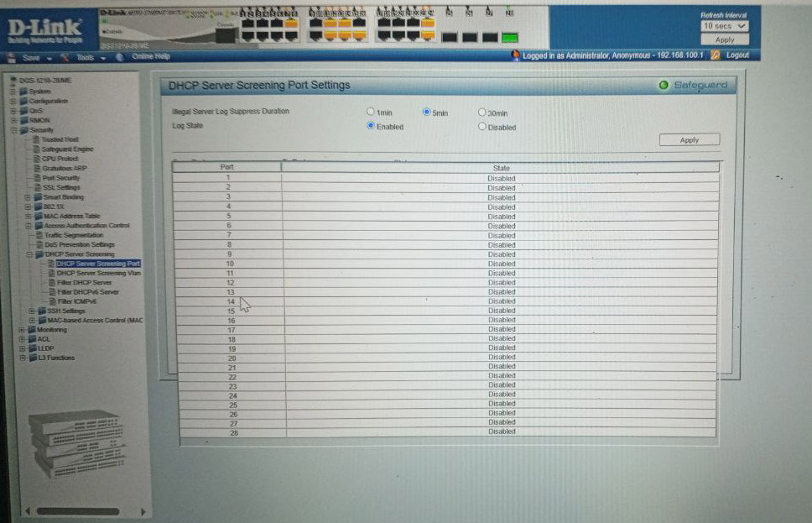
Task: Click the DGS-1210-28/ME device root icon
Action: (13, 80)
